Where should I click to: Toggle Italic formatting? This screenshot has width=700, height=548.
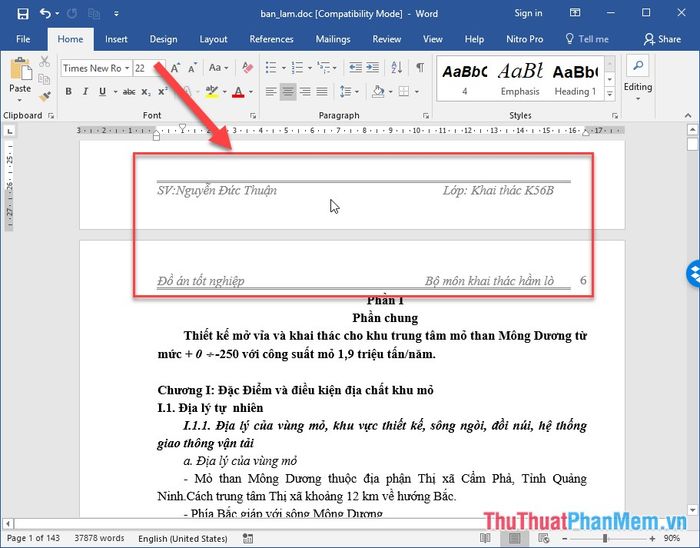[84, 91]
